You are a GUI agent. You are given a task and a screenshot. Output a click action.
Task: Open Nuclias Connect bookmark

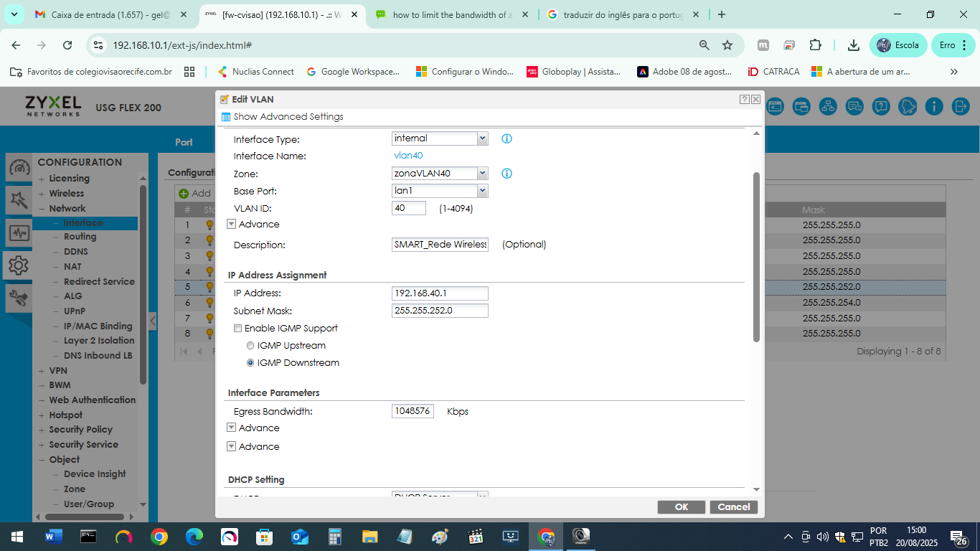pyautogui.click(x=255, y=72)
